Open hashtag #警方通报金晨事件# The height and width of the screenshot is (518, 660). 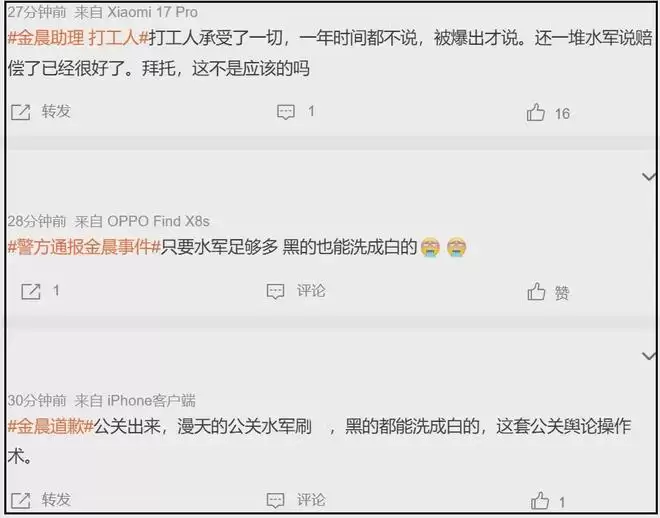pos(84,247)
